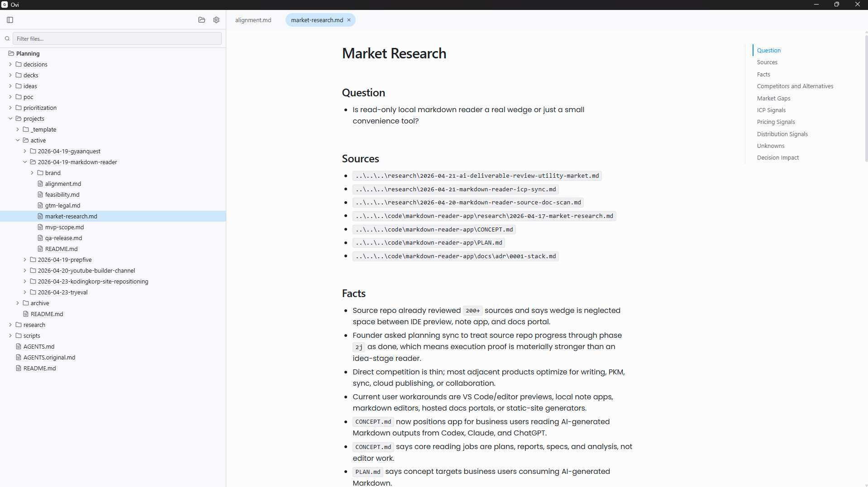Click the Planning root folder icon
This screenshot has height=487, width=868.
tap(11, 53)
